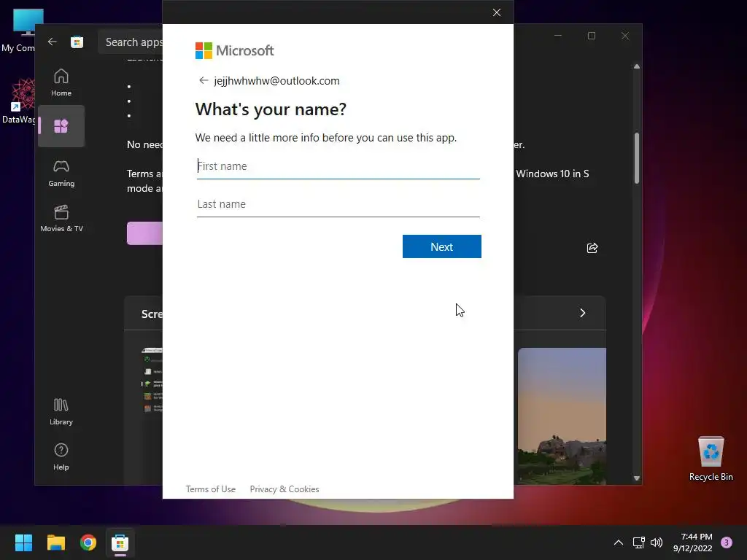Screen dimensions: 747x560
Task: Open notification badge showing 3
Action: (727, 542)
